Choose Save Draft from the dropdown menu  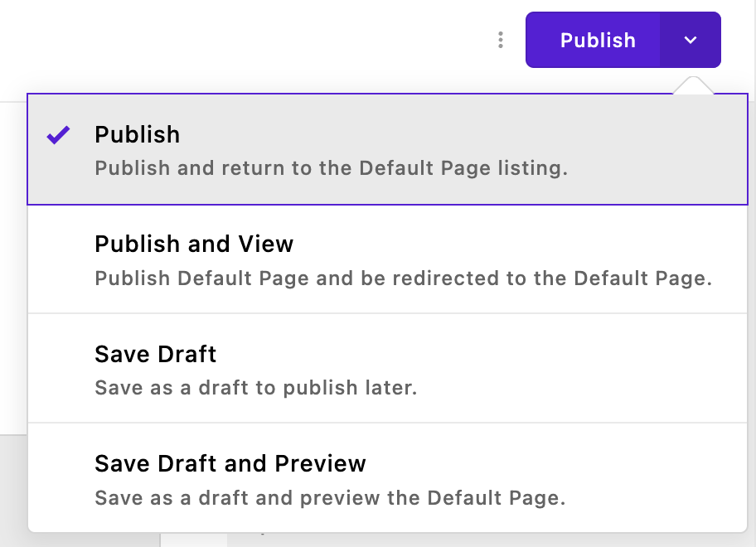(155, 354)
